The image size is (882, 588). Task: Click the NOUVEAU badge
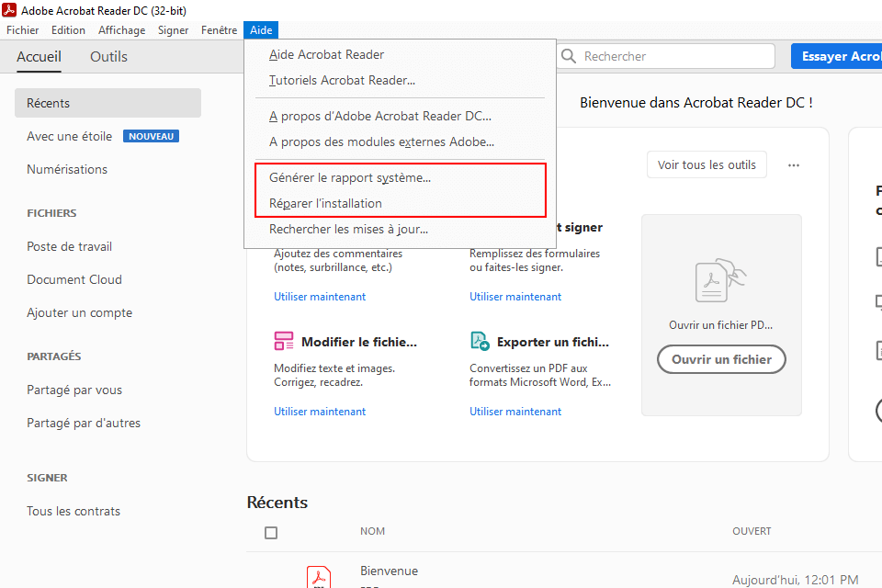151,136
